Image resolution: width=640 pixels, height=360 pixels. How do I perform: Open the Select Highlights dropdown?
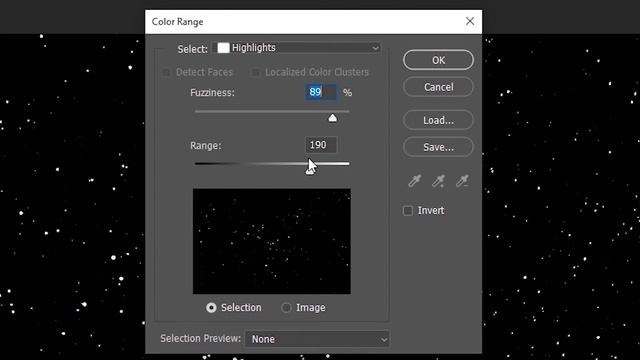click(298, 48)
